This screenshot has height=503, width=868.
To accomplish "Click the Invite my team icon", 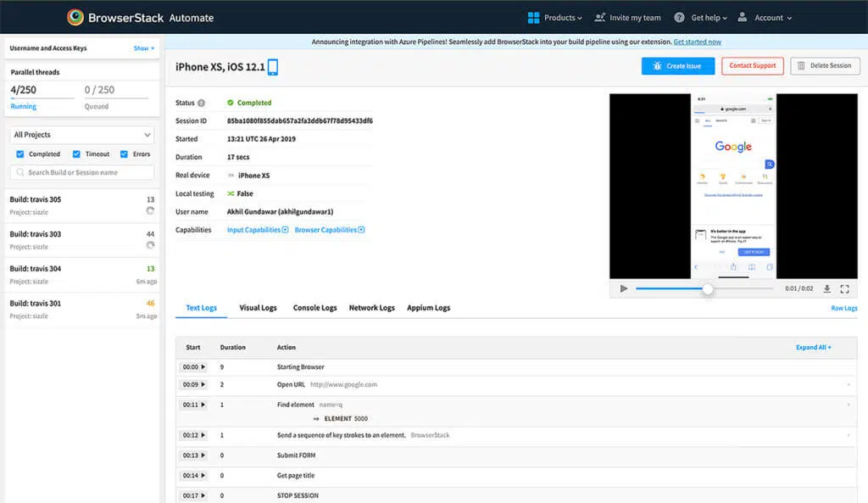I will coord(600,17).
